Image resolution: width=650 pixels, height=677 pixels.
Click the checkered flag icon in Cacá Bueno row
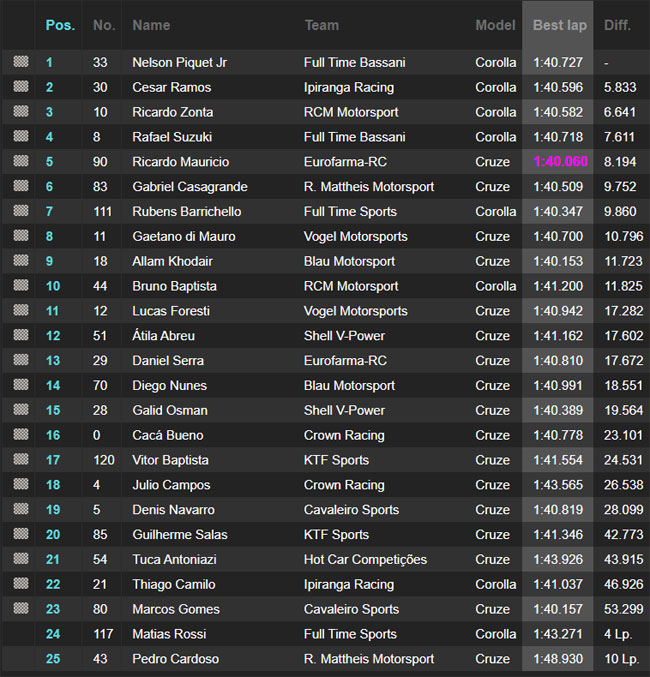point(21,434)
